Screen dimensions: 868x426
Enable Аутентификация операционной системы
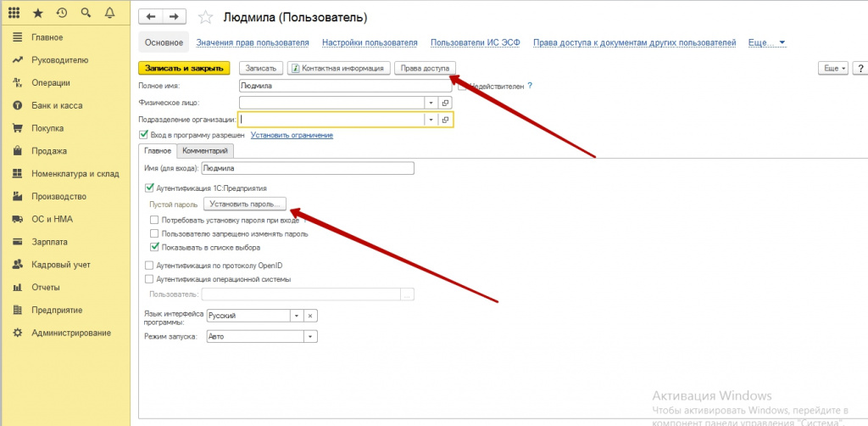[x=148, y=279]
